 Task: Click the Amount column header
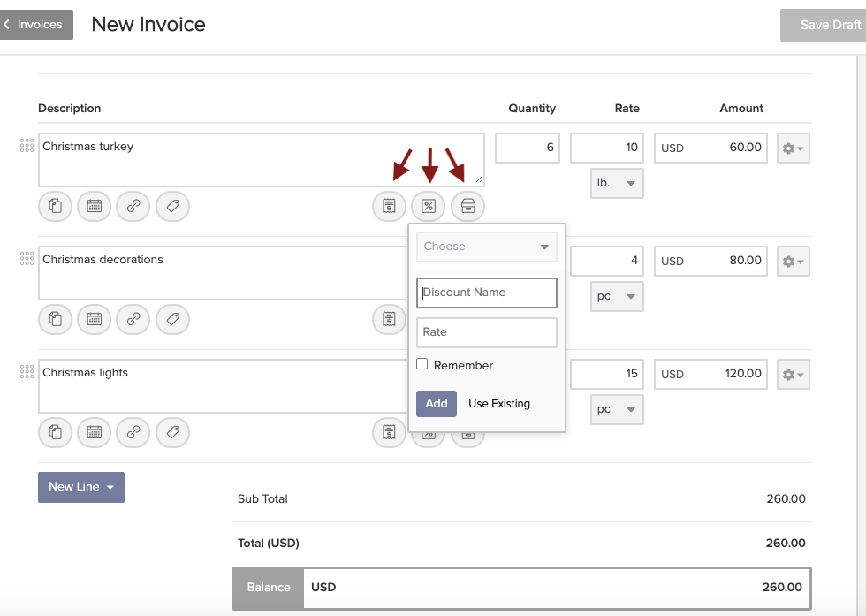[741, 109]
